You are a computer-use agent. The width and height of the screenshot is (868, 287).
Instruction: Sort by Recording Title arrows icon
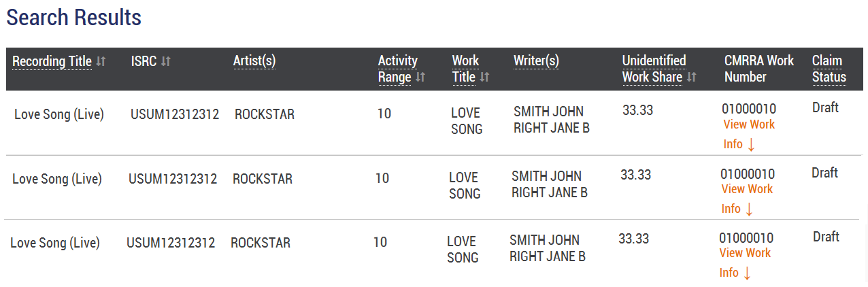pyautogui.click(x=101, y=62)
